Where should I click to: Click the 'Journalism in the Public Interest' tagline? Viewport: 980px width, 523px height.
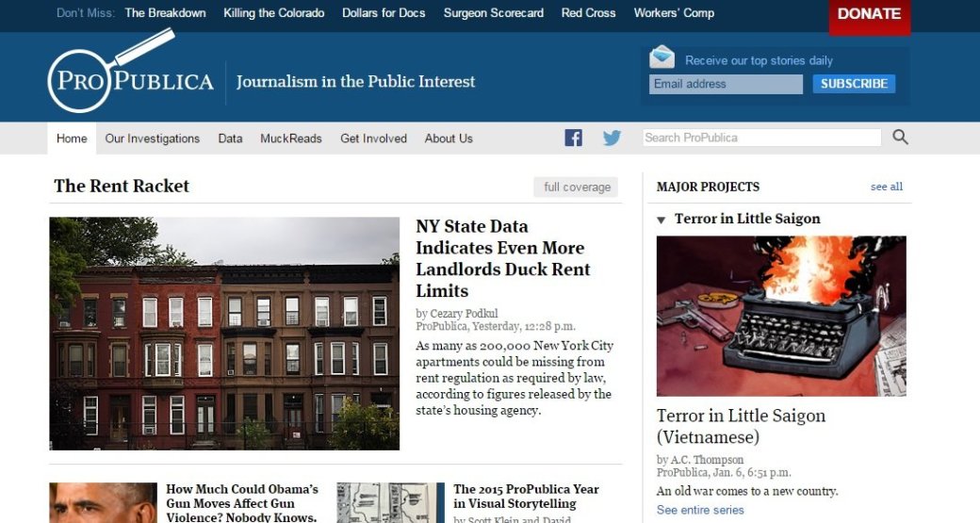pyautogui.click(x=355, y=82)
